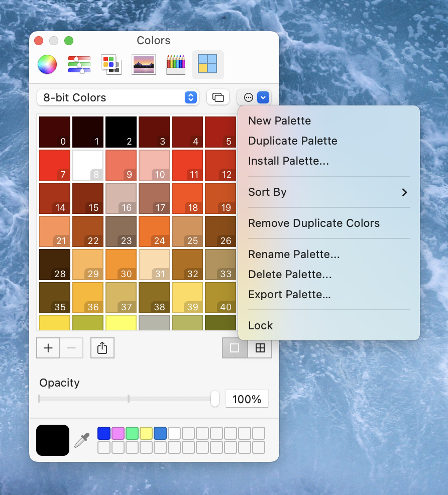Toggle single swatch view mode
This screenshot has height=495, width=448.
click(235, 348)
